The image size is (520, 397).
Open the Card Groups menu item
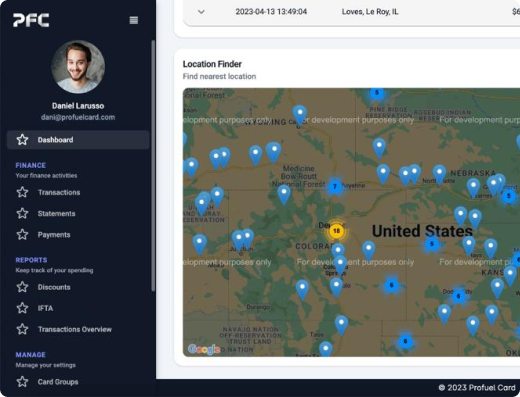(x=58, y=382)
